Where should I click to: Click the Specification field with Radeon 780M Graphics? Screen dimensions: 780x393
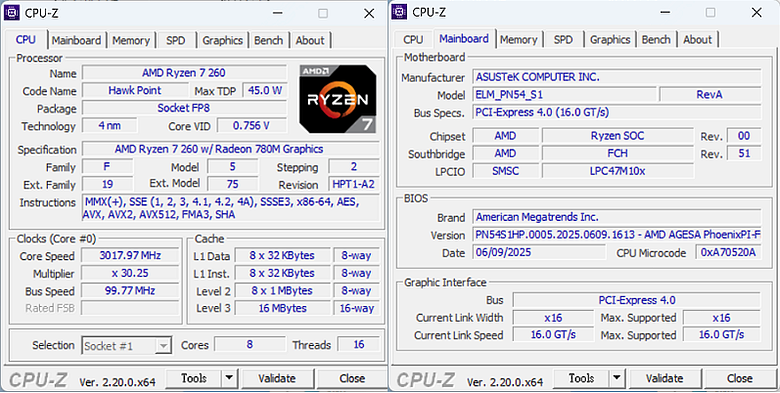[x=231, y=149]
